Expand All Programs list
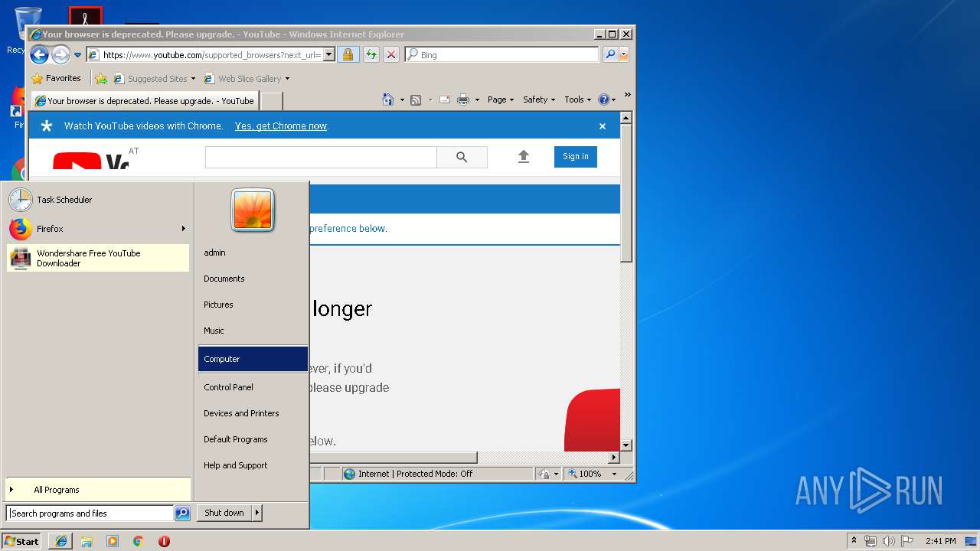Image resolution: width=980 pixels, height=551 pixels. click(x=97, y=490)
